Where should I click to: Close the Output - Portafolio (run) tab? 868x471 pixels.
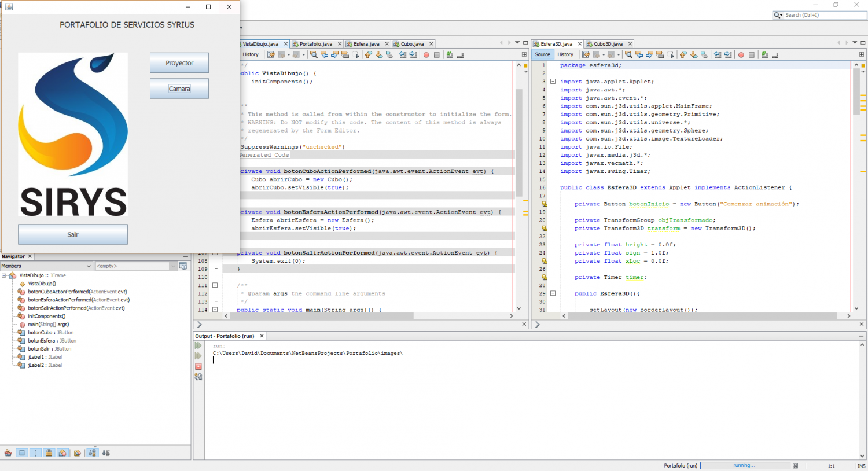pos(262,336)
